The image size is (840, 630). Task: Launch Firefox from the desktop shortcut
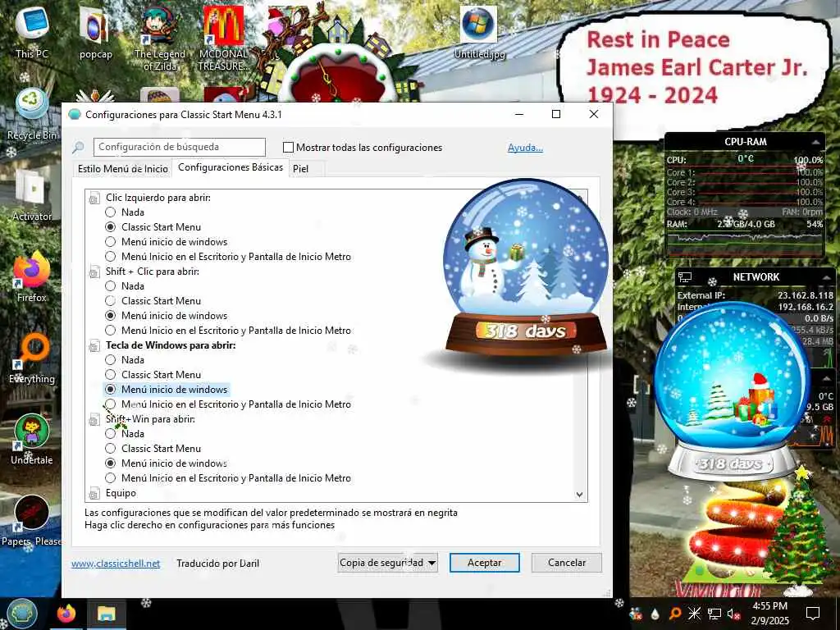(x=32, y=277)
